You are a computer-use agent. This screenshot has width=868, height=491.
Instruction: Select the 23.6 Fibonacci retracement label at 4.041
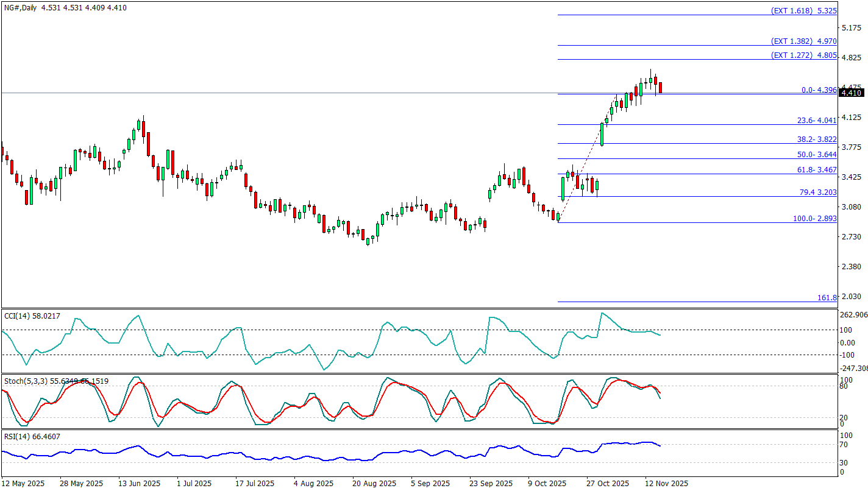pyautogui.click(x=817, y=121)
